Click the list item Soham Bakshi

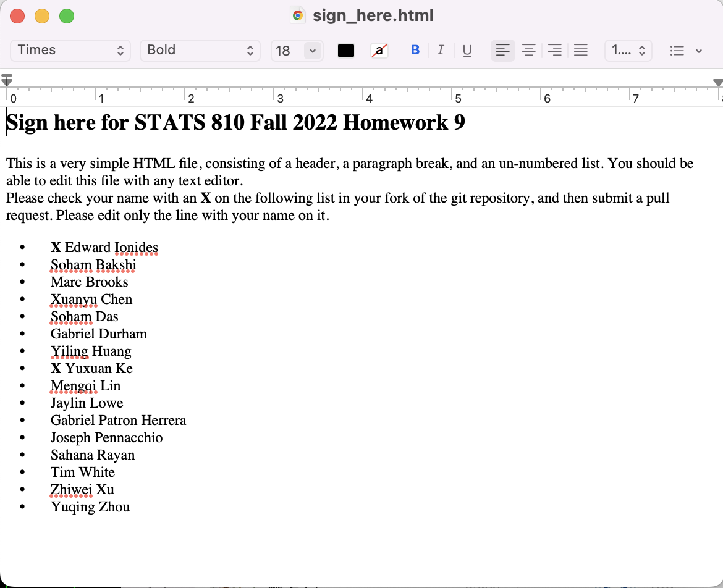pos(93,264)
